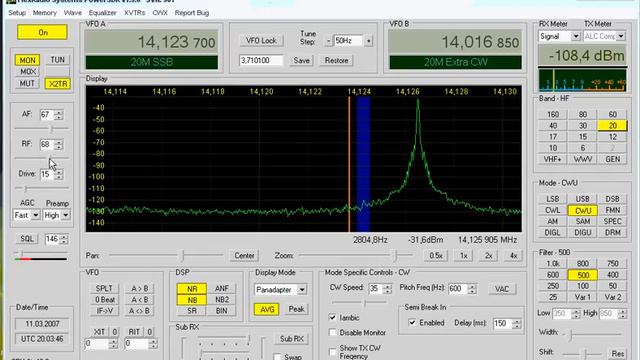The width and height of the screenshot is (640, 360).
Task: Toggle the yellow On power button
Action: [x=42, y=32]
